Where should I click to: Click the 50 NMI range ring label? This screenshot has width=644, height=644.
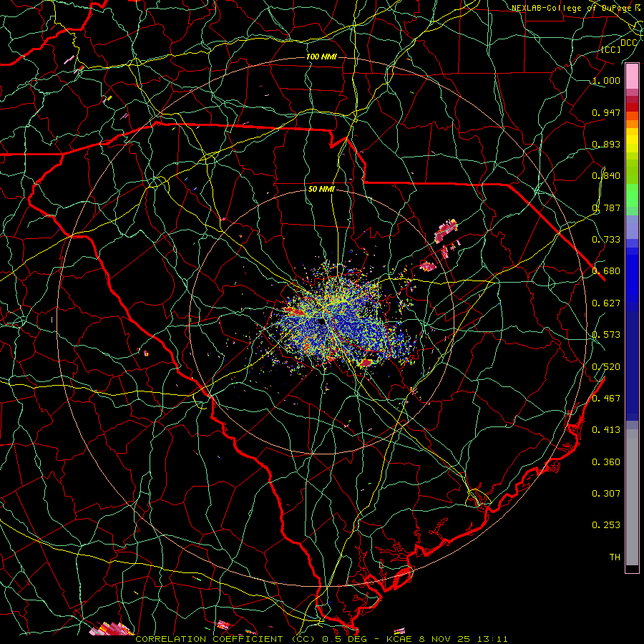[321, 190]
